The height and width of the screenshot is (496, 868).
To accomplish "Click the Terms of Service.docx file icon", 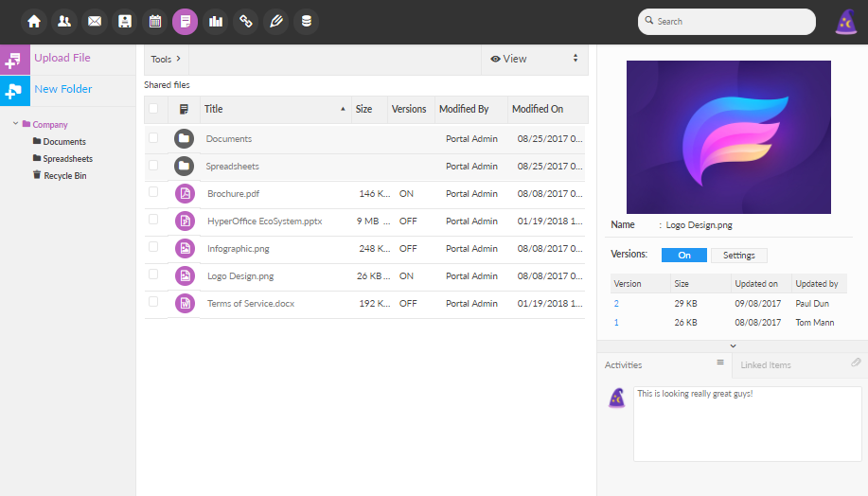I will point(185,303).
